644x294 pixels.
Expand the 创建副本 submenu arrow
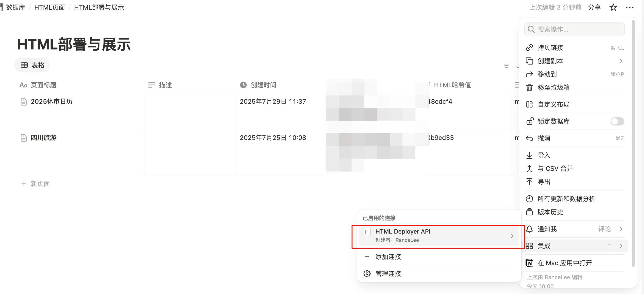(x=620, y=61)
